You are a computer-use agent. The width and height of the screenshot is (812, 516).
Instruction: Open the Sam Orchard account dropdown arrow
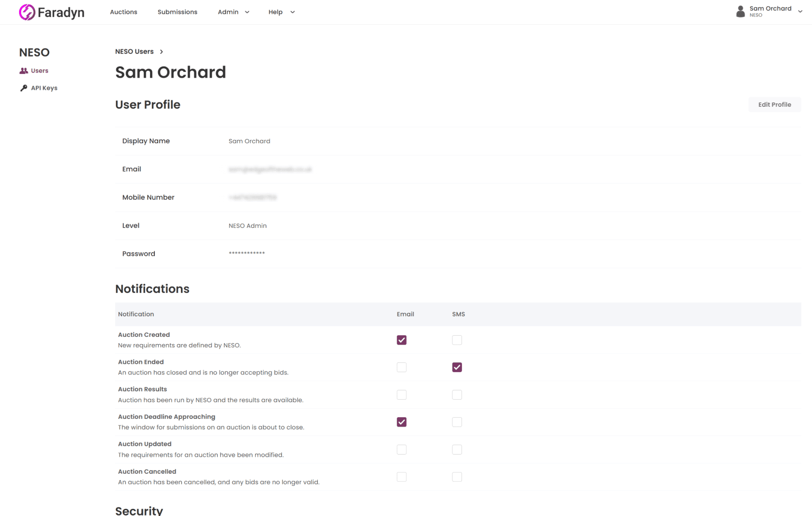(800, 12)
